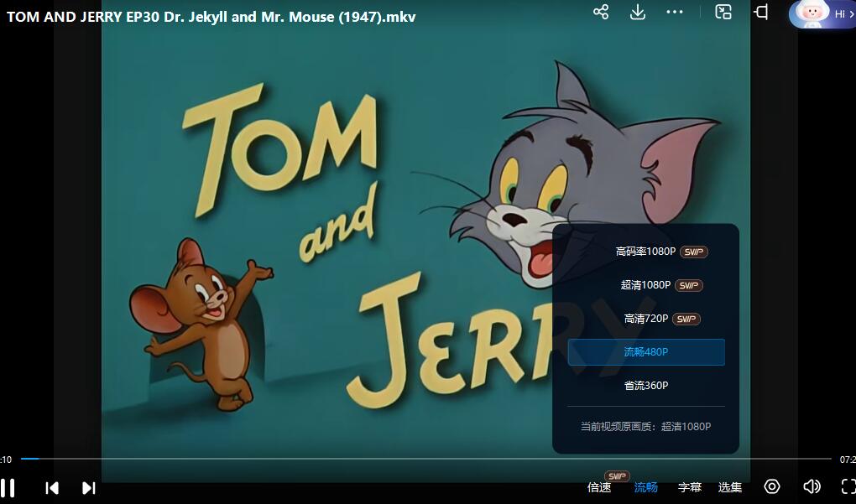Click SVIP badge beside 超清1080P

coord(689,285)
